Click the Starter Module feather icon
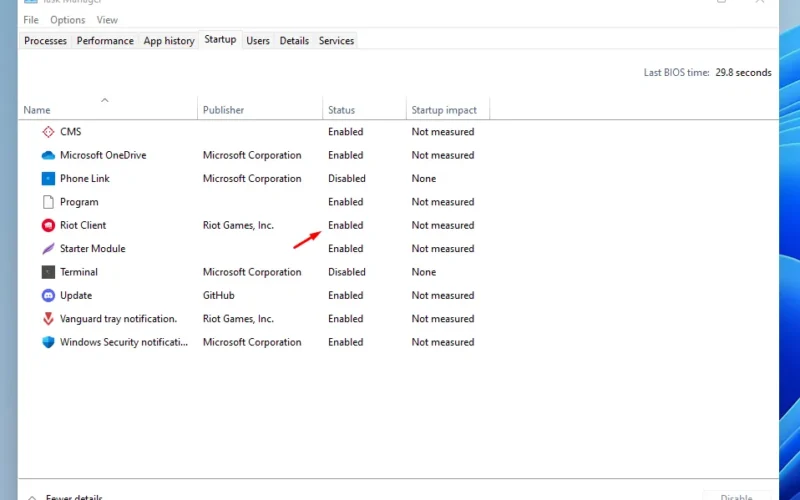 tap(48, 248)
